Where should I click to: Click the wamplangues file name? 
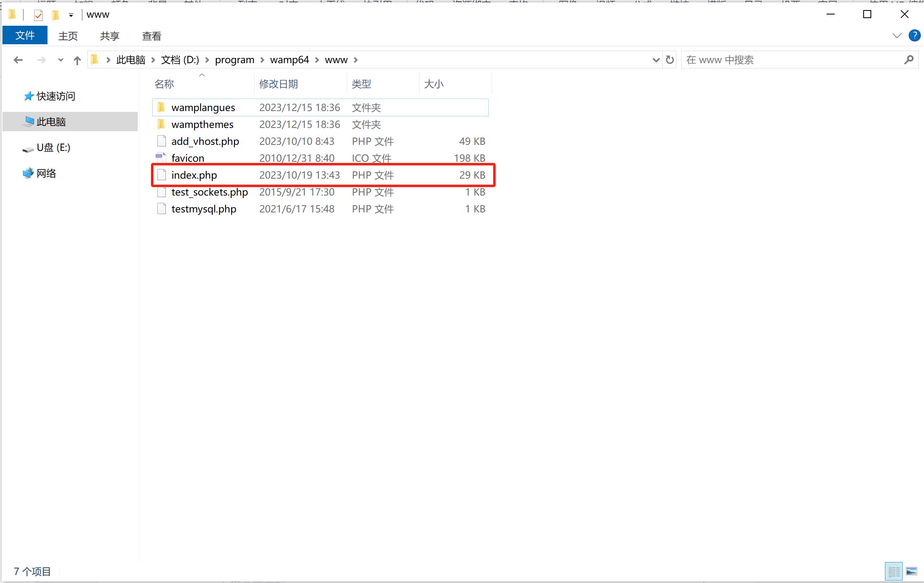point(203,107)
